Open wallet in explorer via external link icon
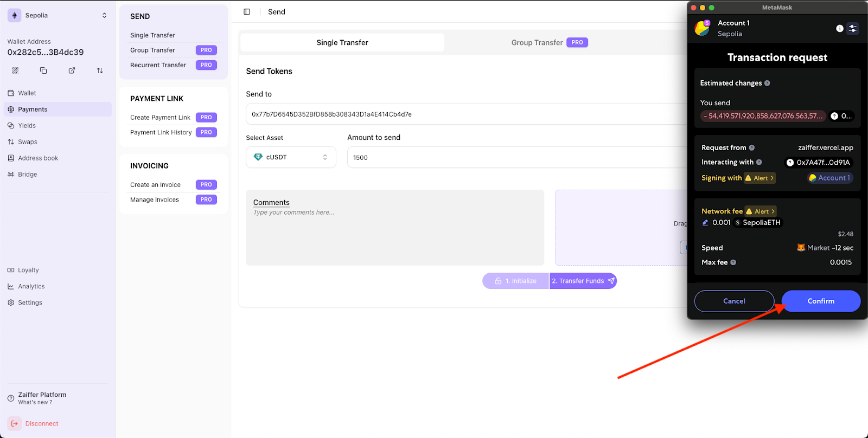Viewport: 868px width, 438px height. (x=72, y=70)
